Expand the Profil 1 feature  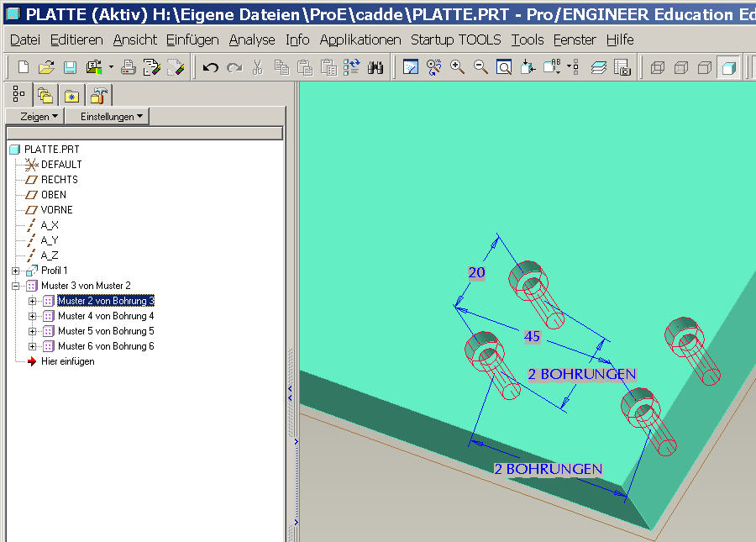15,271
